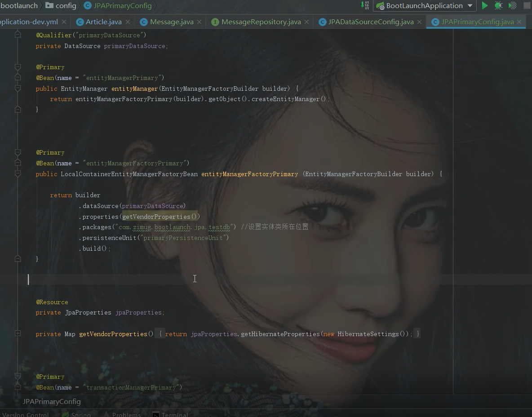
Task: Close the JPAPrimaryConfig.java tab
Action: coord(519,22)
